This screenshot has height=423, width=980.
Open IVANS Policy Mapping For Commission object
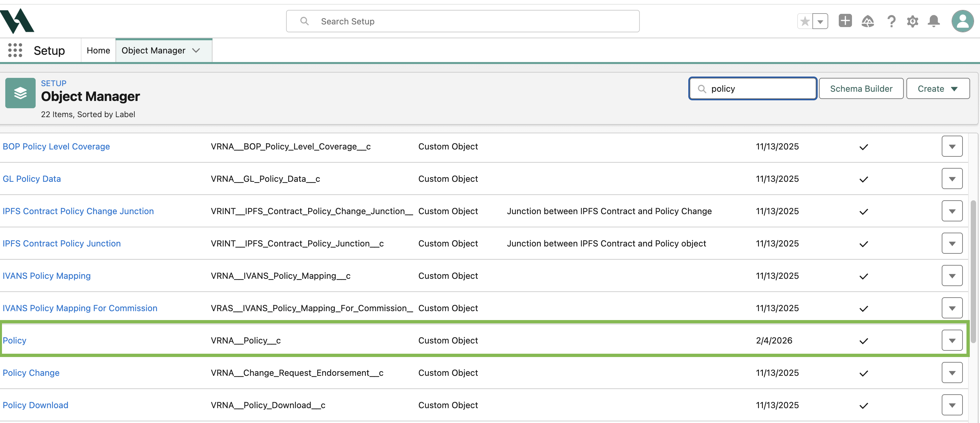tap(80, 308)
